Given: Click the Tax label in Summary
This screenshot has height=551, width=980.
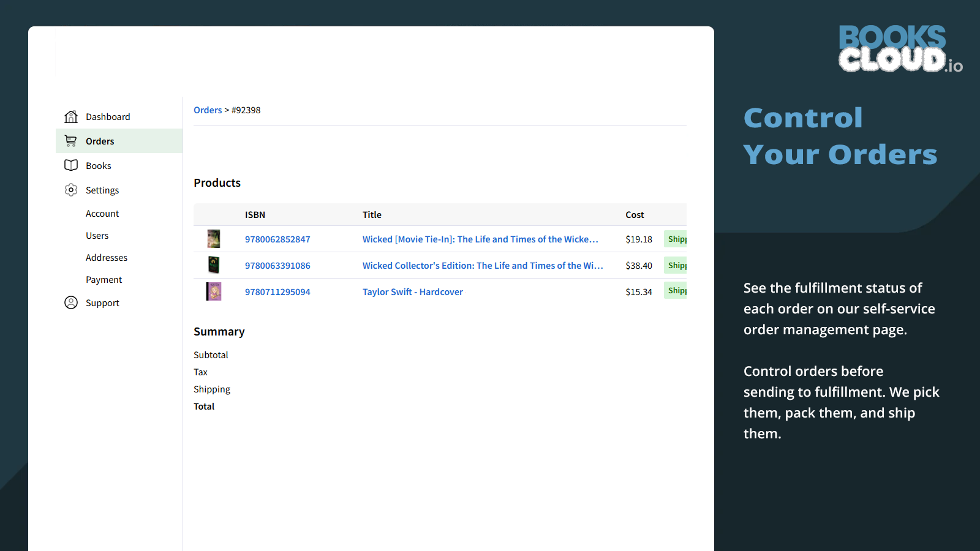Looking at the screenshot, I should coord(200,372).
